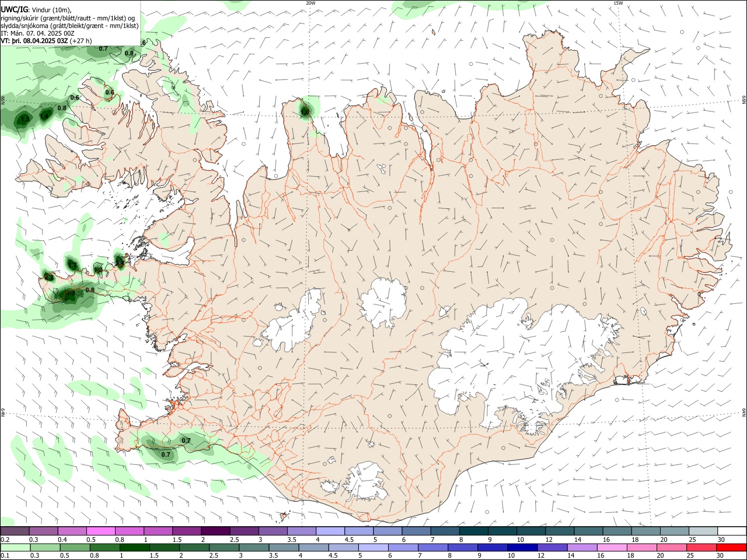Click the lower 0.7 value off Reykjanes

pos(166,454)
